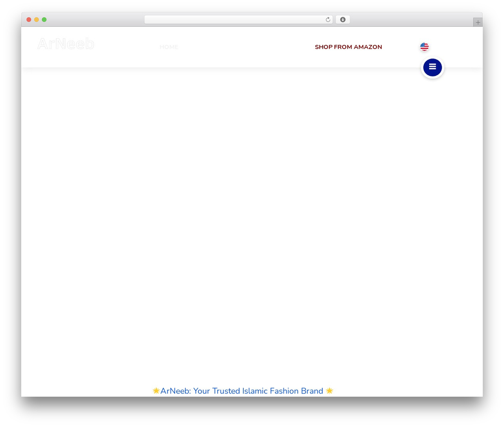Open the blue hamburger menu button

tap(432, 67)
